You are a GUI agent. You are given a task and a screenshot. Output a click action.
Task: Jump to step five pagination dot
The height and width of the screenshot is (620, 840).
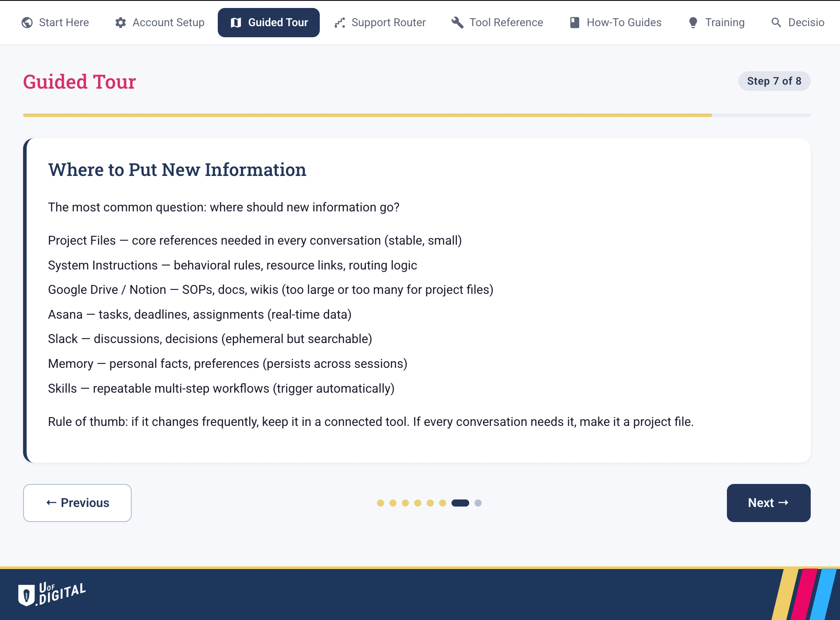click(x=430, y=503)
